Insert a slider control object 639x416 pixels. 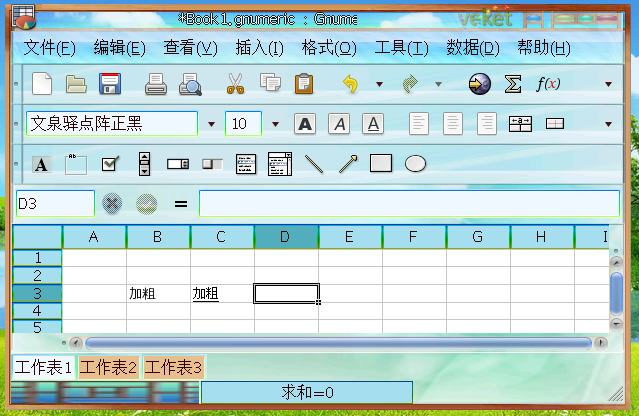click(x=212, y=164)
